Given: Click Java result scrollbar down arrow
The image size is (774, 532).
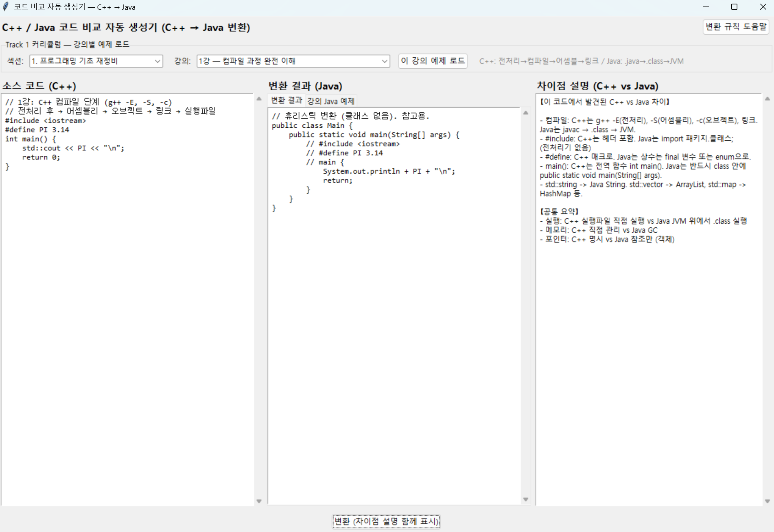Looking at the screenshot, I should pos(526,499).
